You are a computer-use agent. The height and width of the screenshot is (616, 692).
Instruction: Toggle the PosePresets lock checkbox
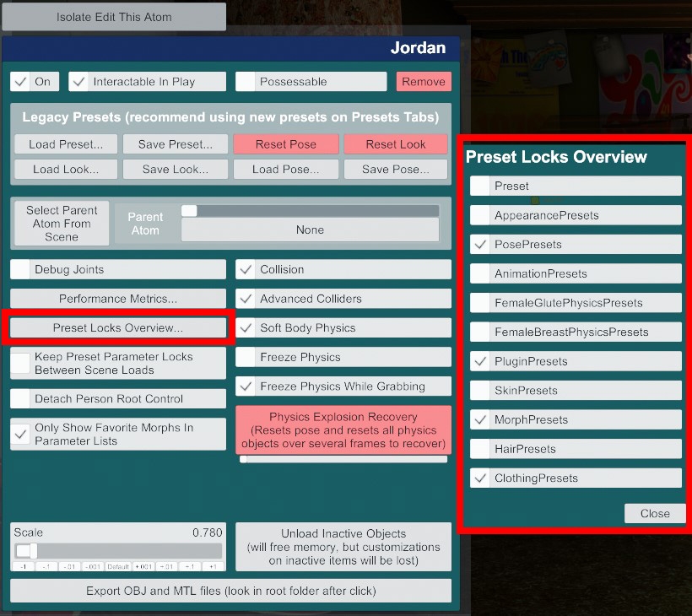(480, 245)
